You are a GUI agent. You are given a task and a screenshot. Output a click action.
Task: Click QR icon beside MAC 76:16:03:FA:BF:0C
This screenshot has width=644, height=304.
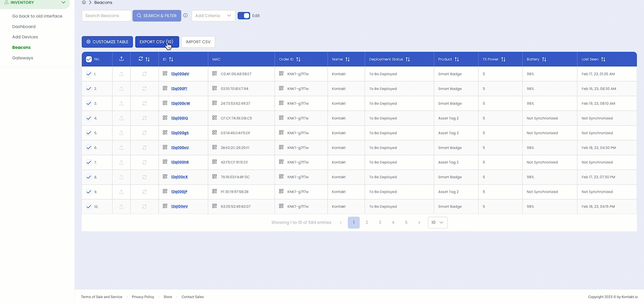click(x=215, y=177)
